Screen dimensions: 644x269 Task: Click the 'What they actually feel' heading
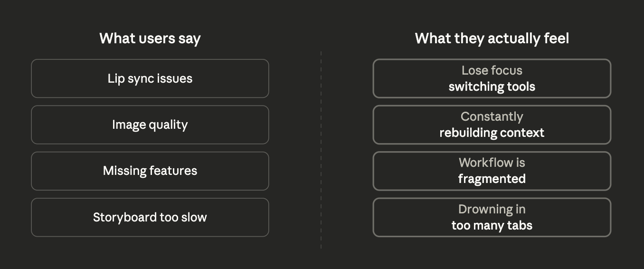tap(492, 38)
